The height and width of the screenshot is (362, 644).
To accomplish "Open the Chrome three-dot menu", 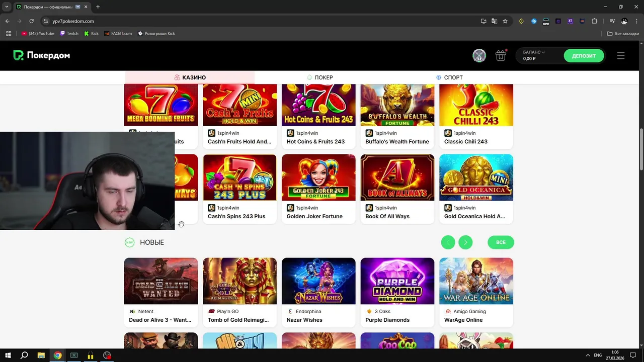I will [x=636, y=21].
